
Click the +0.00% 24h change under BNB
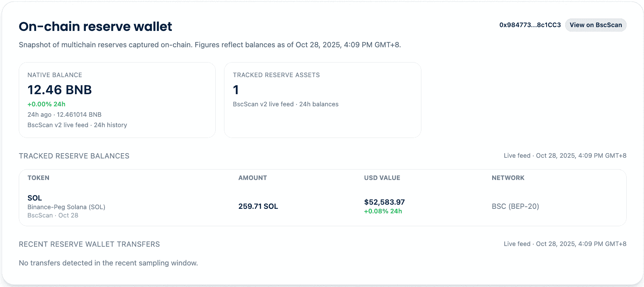pyautogui.click(x=46, y=104)
